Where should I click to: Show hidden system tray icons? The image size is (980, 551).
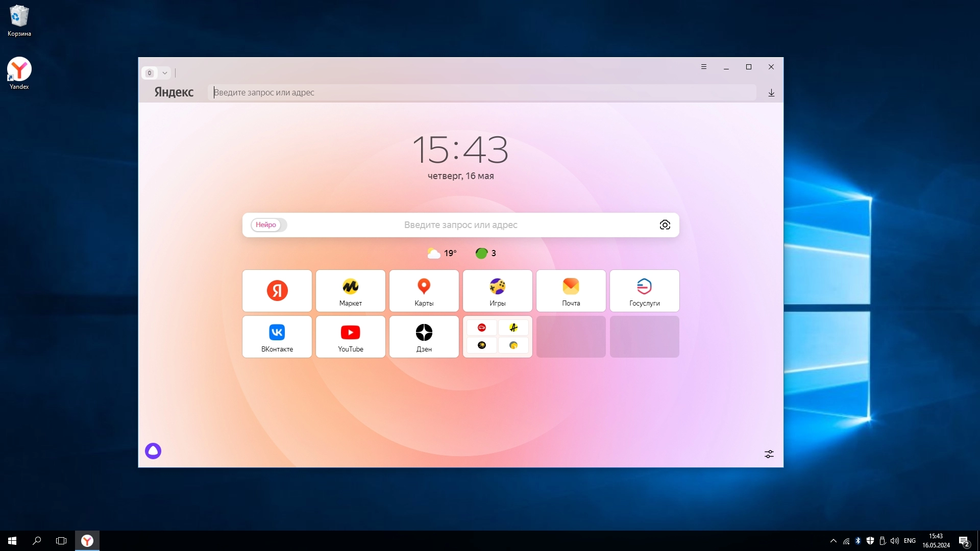click(834, 541)
